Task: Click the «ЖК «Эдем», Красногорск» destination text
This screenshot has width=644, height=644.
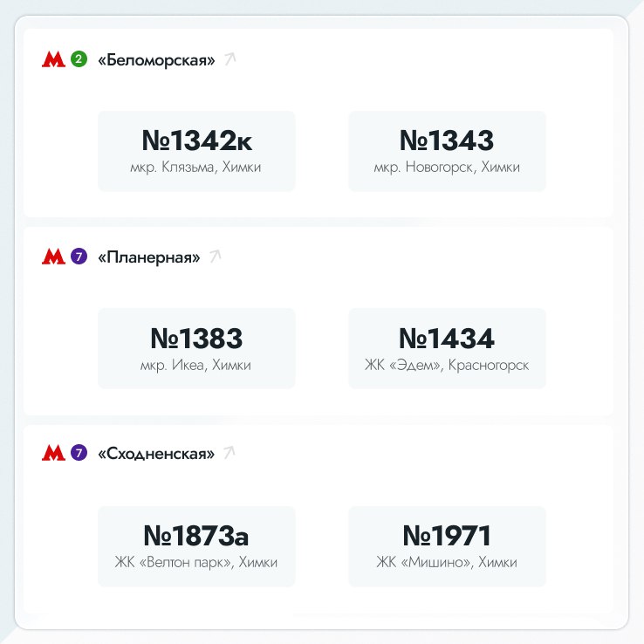Action: (x=447, y=366)
